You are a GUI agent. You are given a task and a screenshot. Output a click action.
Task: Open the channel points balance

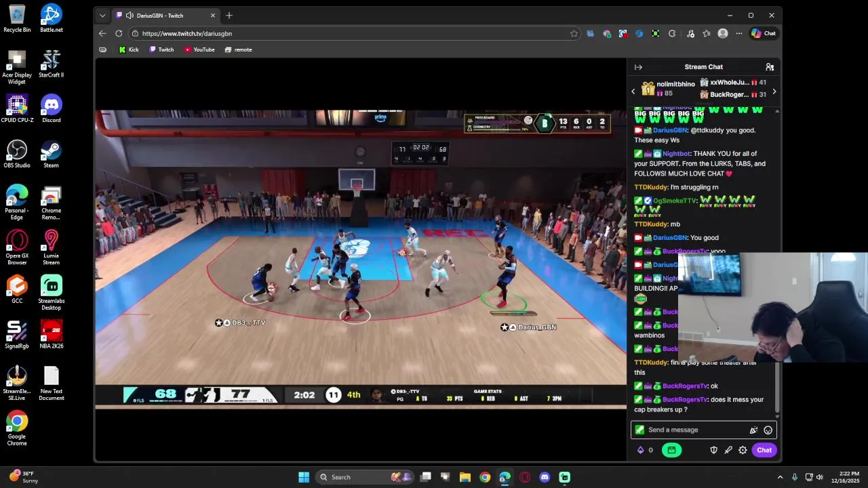pyautogui.click(x=645, y=450)
